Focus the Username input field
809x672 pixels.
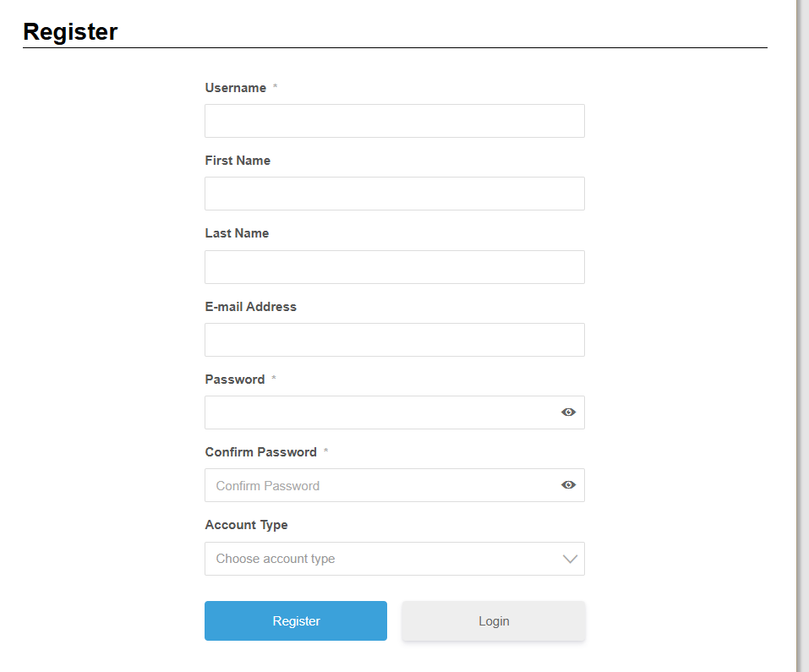click(394, 121)
